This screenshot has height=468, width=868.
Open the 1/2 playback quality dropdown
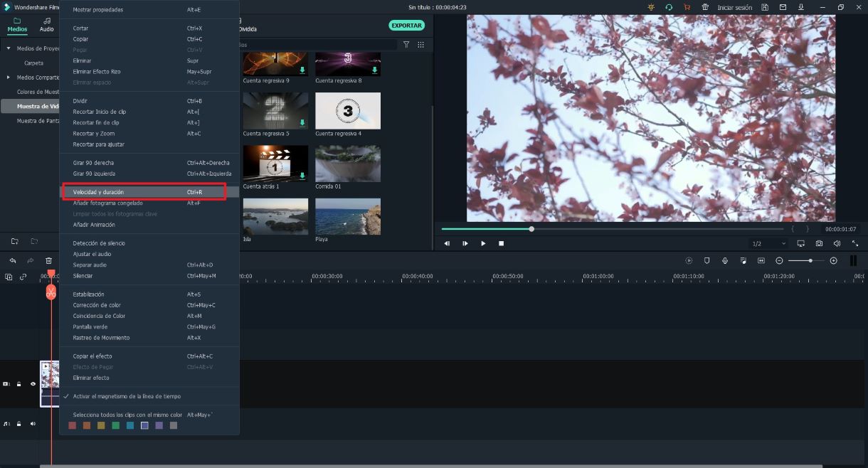pos(768,243)
